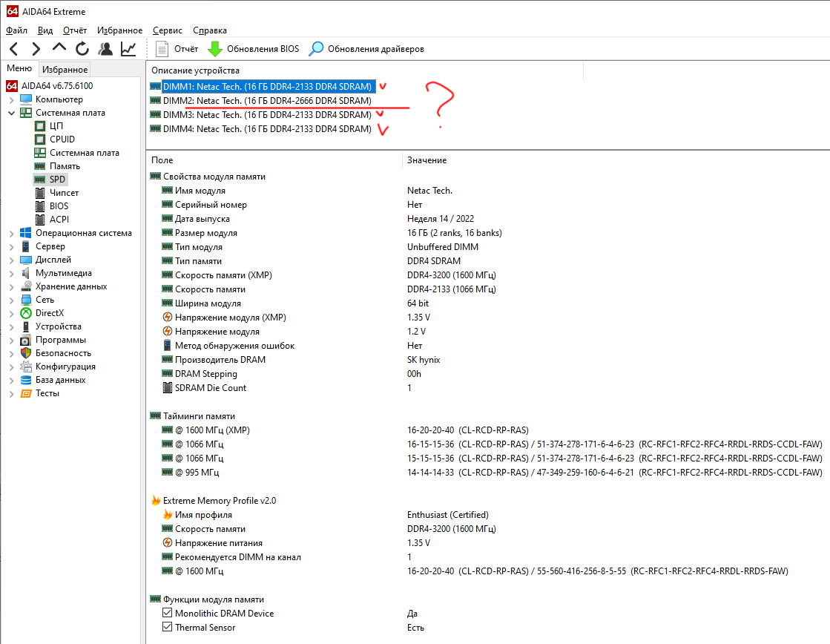830x644 pixels.
Task: Expand the Сервер tree node
Action: pos(12,247)
